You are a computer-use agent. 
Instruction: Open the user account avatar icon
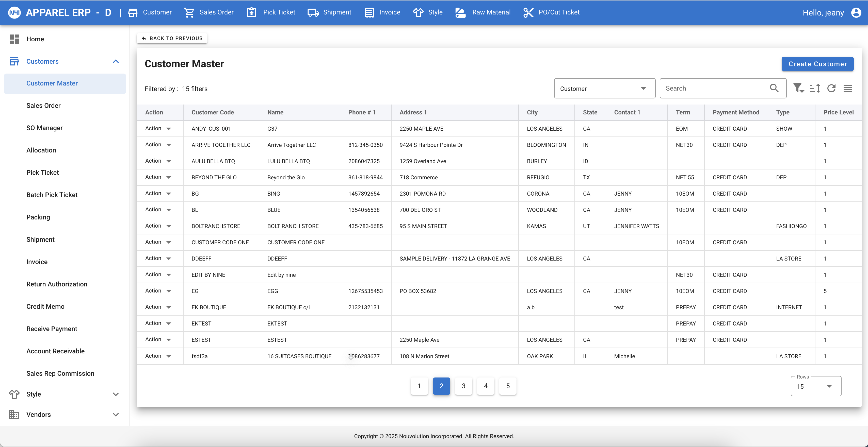[x=856, y=12]
